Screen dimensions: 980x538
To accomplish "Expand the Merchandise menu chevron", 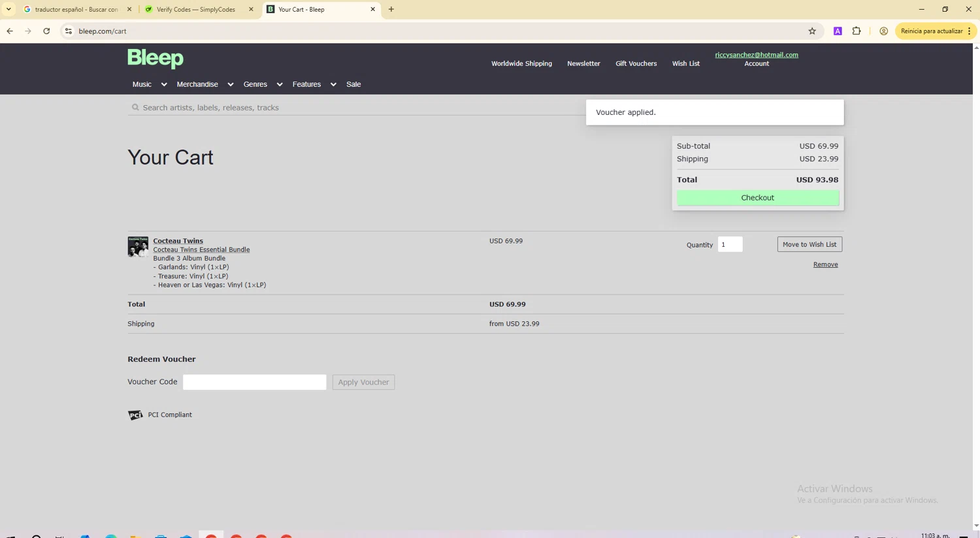I will click(230, 84).
